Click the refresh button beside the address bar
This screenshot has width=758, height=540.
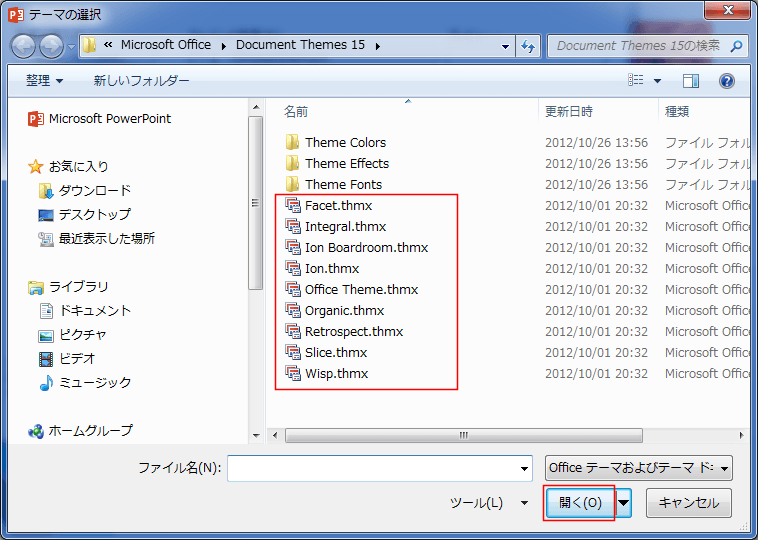pos(528,46)
